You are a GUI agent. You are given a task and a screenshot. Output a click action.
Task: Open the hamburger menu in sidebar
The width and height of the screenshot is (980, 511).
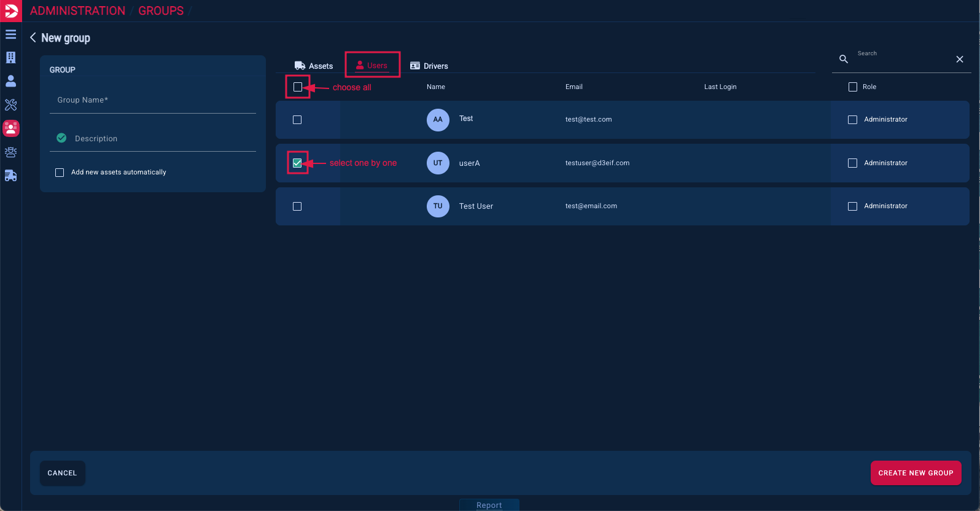click(x=10, y=34)
